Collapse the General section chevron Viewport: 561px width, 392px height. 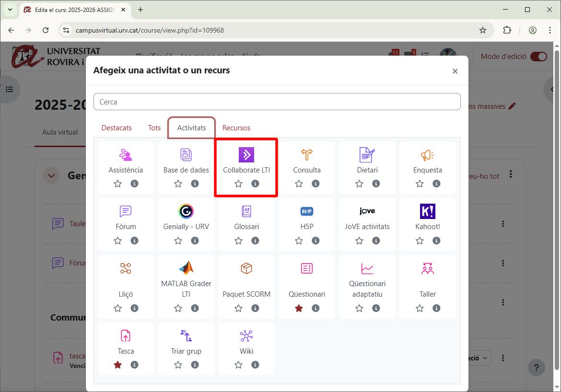[x=51, y=176]
